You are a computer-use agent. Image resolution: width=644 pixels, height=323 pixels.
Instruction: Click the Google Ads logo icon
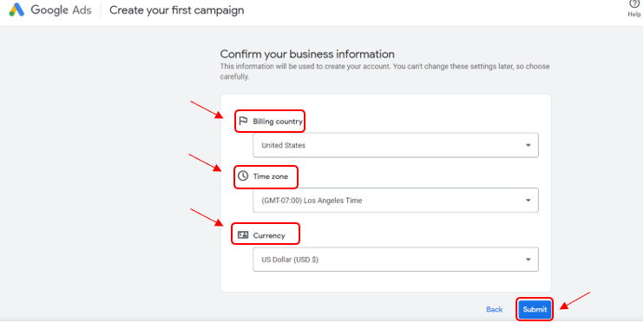coord(16,10)
